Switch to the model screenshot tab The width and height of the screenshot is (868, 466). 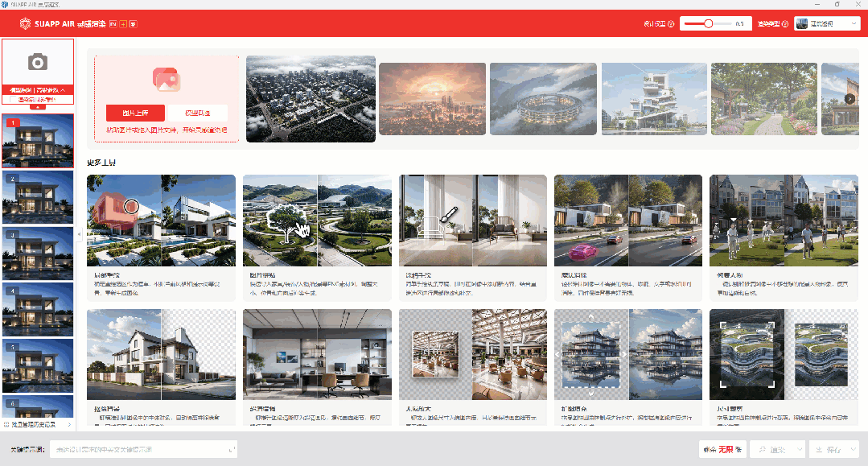tap(197, 113)
